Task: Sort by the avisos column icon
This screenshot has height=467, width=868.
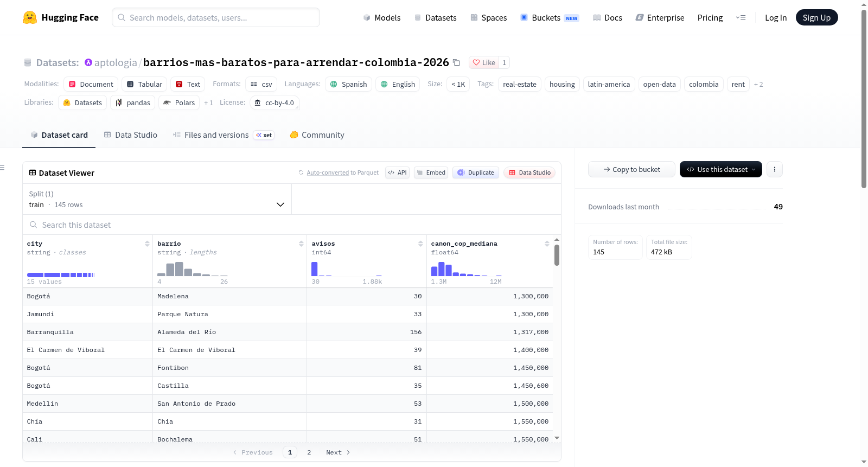Action: [420, 244]
